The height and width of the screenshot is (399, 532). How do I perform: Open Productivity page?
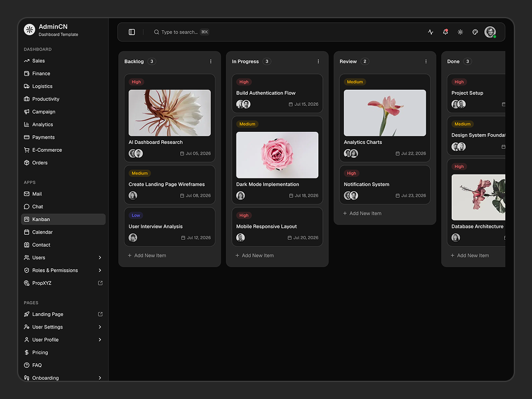(63, 99)
